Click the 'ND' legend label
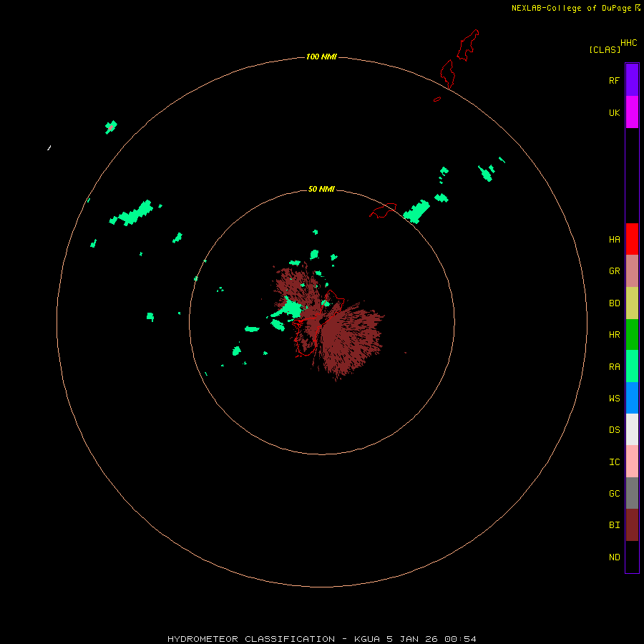 click(x=615, y=557)
